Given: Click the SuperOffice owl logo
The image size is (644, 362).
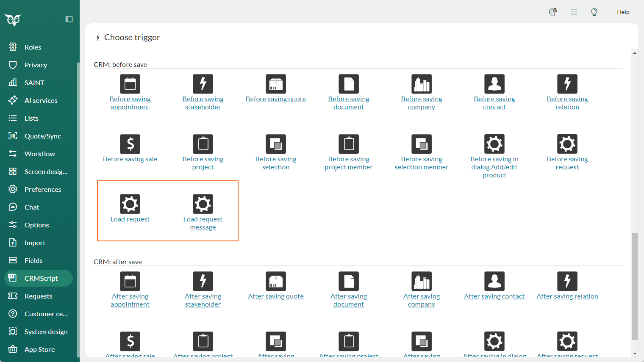Looking at the screenshot, I should (13, 19).
